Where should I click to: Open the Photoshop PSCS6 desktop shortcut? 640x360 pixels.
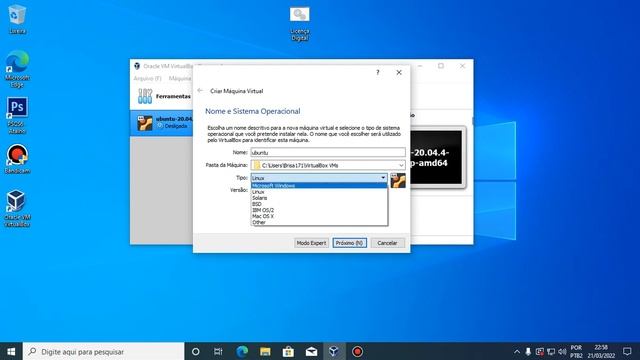pos(17,115)
